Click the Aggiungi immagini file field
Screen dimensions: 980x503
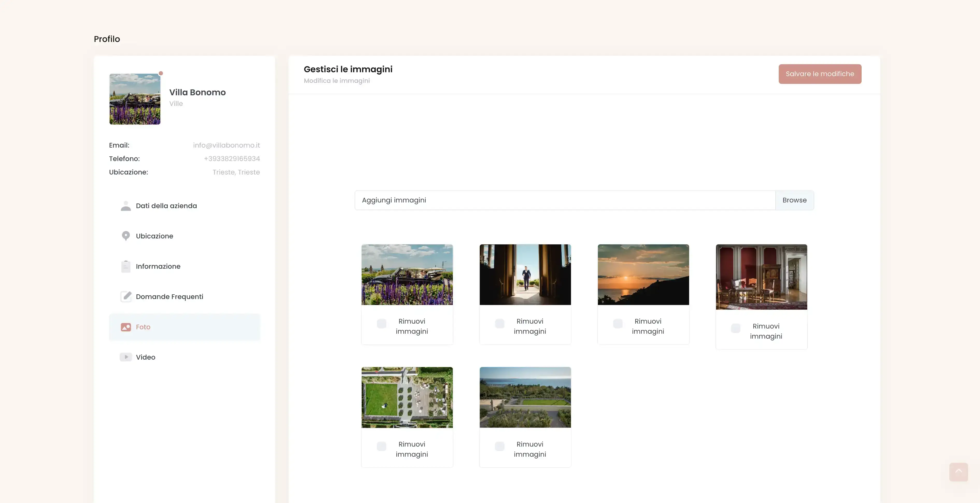click(x=564, y=200)
